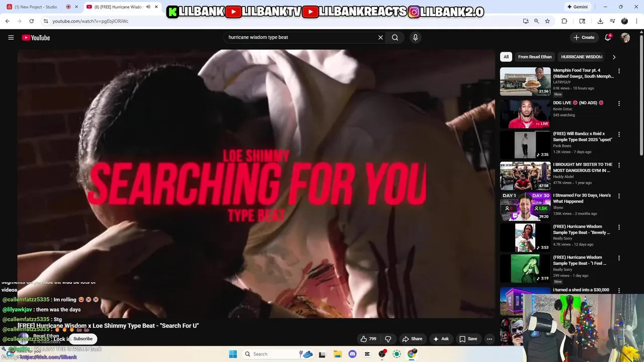Open OBS Studio from the taskbar

[382, 354]
